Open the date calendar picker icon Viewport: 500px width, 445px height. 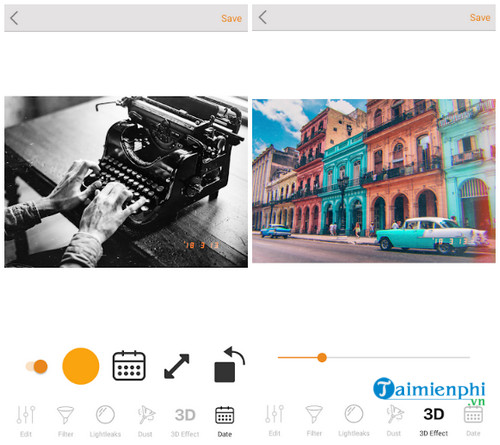click(x=129, y=365)
